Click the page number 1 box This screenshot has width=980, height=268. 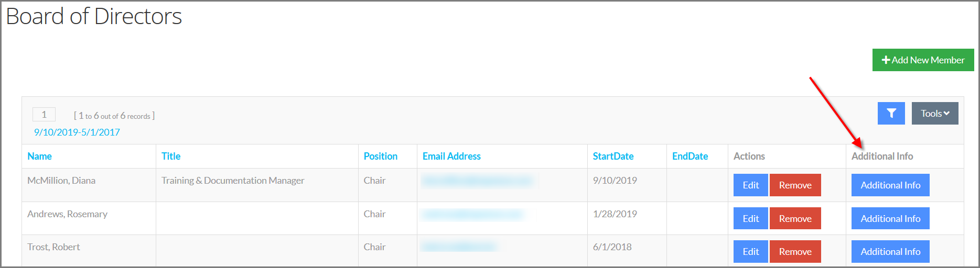tap(44, 114)
